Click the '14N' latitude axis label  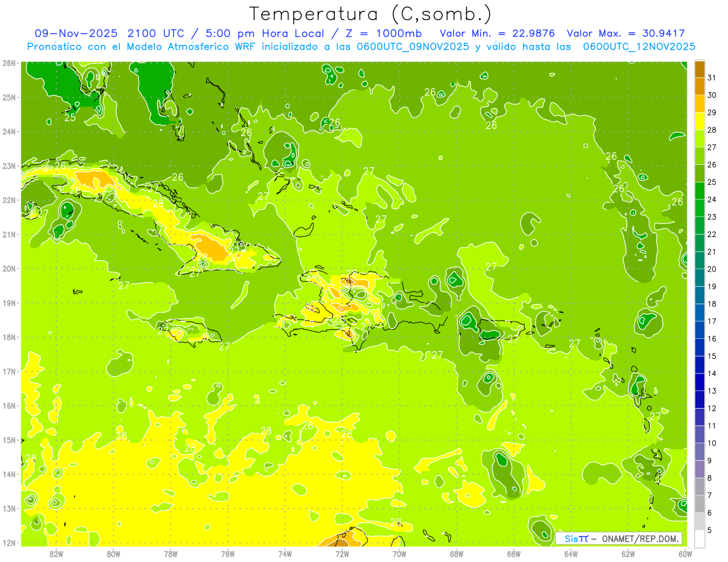pyautogui.click(x=9, y=474)
